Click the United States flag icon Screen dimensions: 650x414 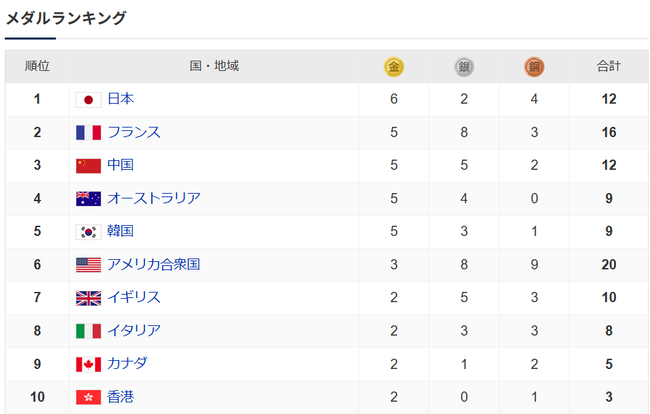(x=88, y=265)
